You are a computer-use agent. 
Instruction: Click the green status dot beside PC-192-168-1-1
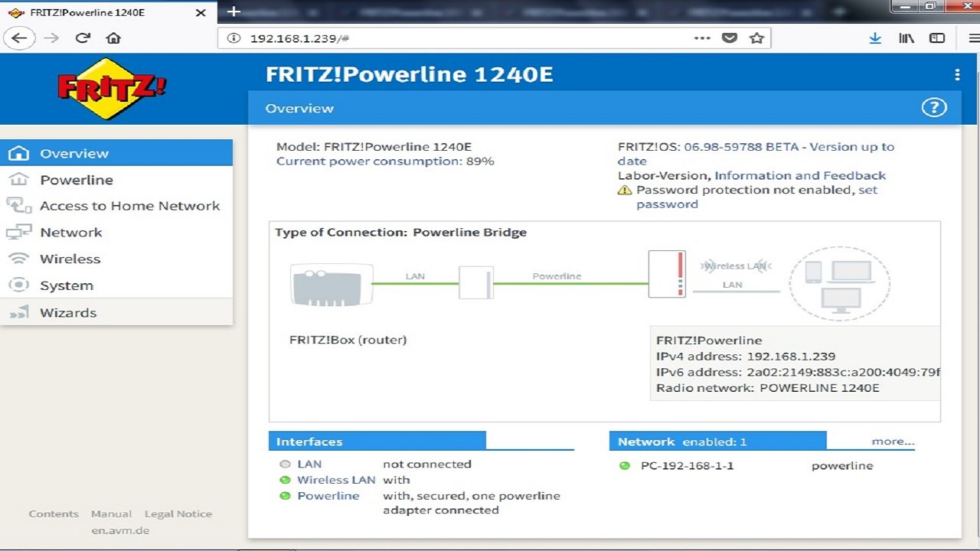click(625, 465)
